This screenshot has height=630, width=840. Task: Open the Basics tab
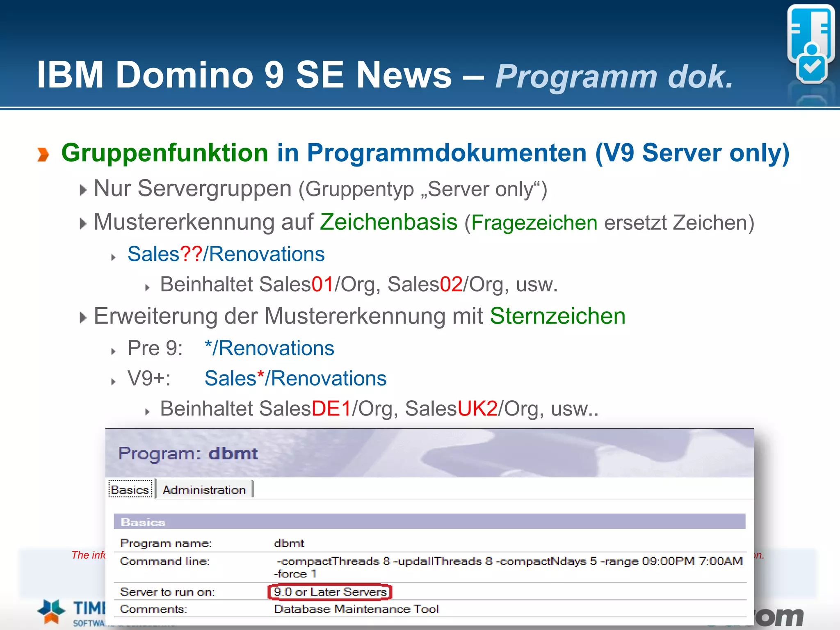[130, 489]
